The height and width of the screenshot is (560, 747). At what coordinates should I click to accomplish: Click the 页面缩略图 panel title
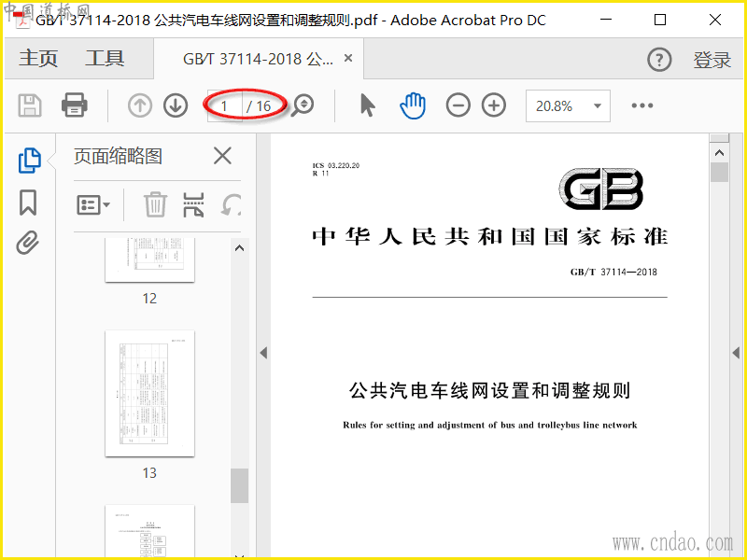click(x=119, y=156)
